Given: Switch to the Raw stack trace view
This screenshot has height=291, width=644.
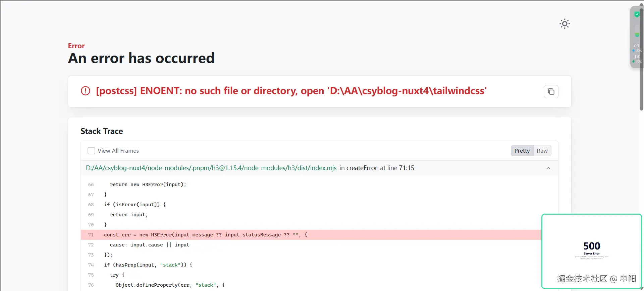Looking at the screenshot, I should (542, 151).
